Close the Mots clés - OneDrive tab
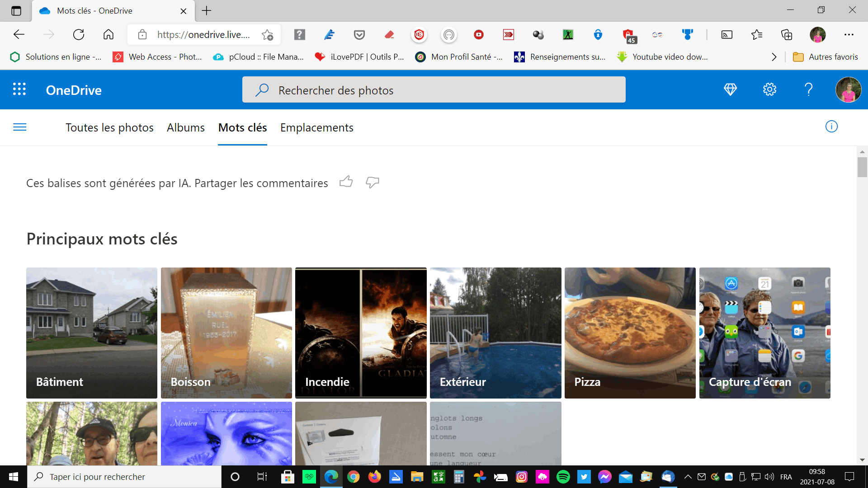This screenshot has height=488, width=868. click(x=183, y=11)
